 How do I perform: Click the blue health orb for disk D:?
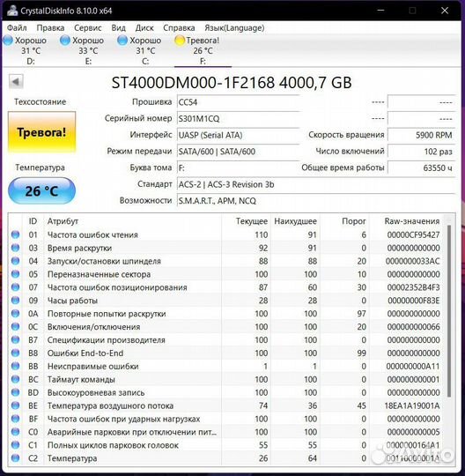tap(8, 41)
